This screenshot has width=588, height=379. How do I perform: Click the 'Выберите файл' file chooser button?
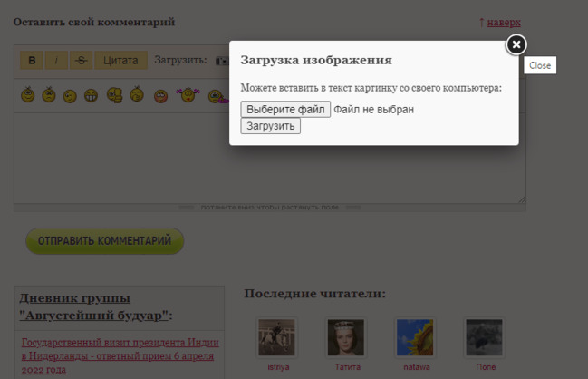click(x=285, y=110)
